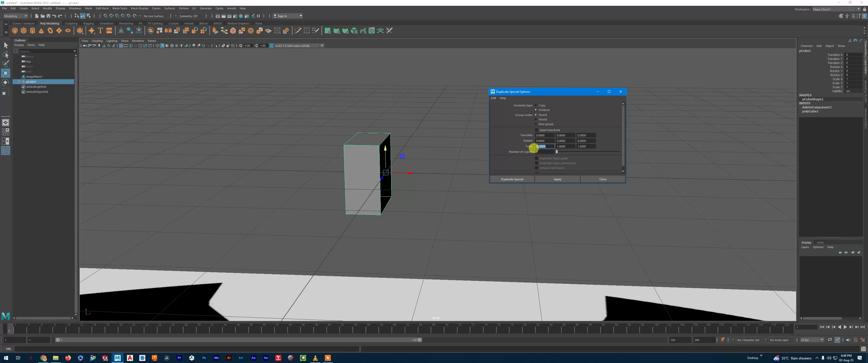Click the Scale X input field
Image resolution: width=868 pixels, height=363 pixels.
[x=545, y=146]
